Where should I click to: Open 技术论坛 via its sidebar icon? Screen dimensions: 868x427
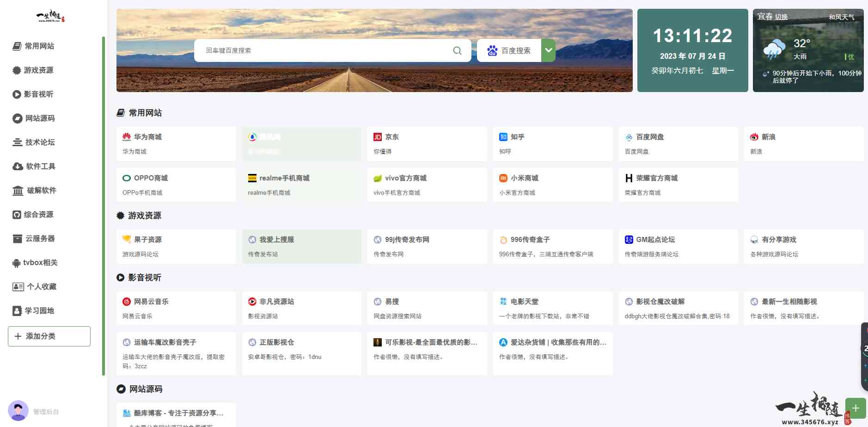[17, 142]
